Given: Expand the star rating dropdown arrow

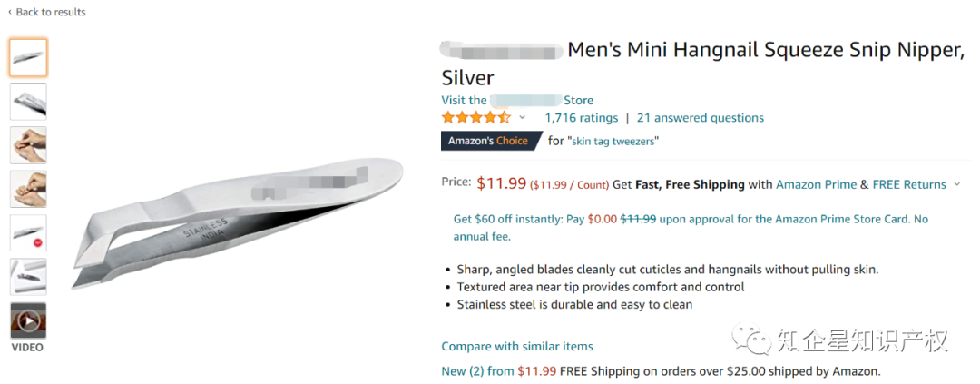Looking at the screenshot, I should [x=523, y=118].
